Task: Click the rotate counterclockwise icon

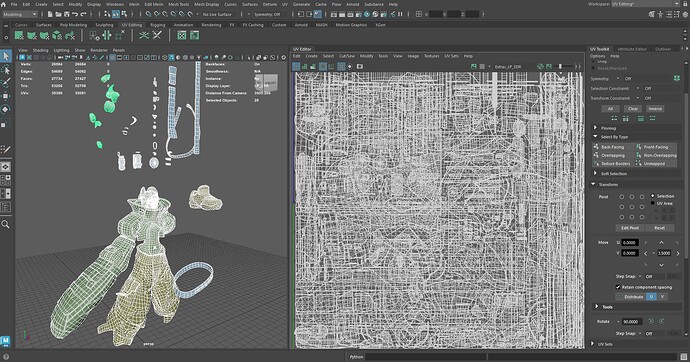Action: pyautogui.click(x=651, y=322)
